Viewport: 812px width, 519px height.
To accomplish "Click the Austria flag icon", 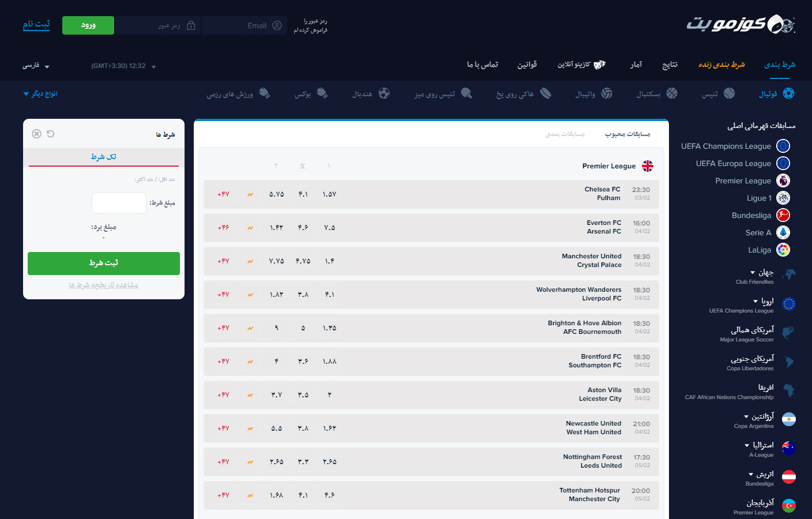I will (x=789, y=477).
